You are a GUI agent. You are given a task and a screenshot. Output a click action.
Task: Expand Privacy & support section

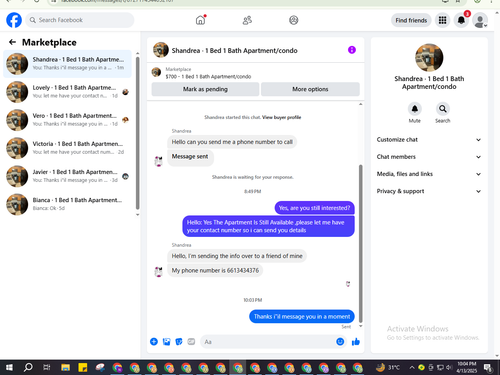(429, 191)
